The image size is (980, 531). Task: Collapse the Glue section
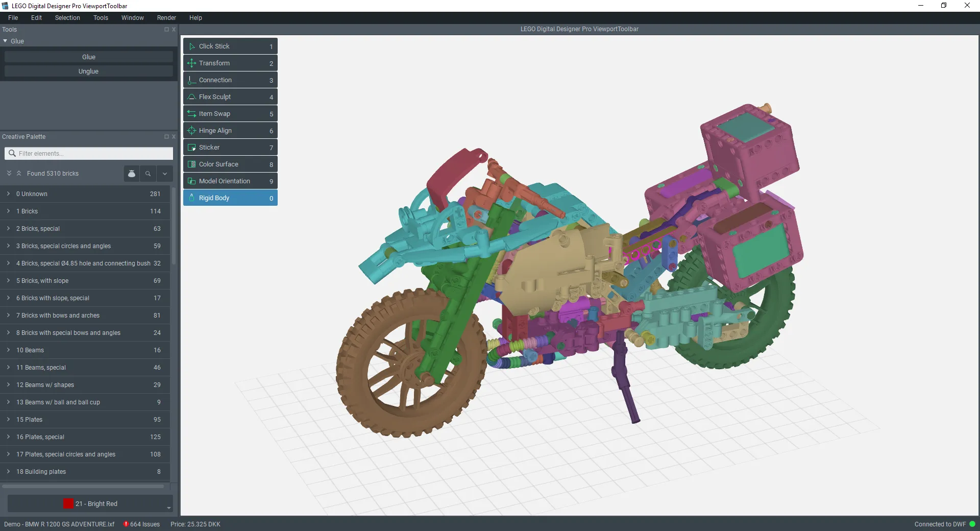tap(5, 41)
